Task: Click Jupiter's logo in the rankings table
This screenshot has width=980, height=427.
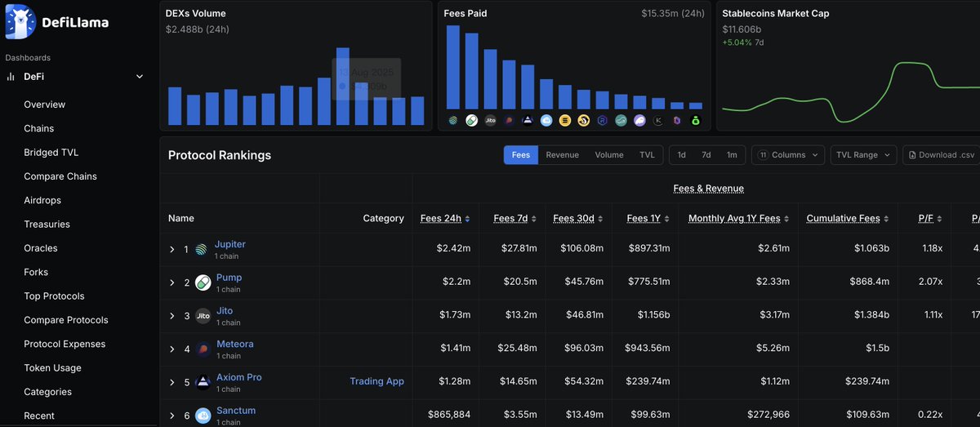Action: point(202,250)
